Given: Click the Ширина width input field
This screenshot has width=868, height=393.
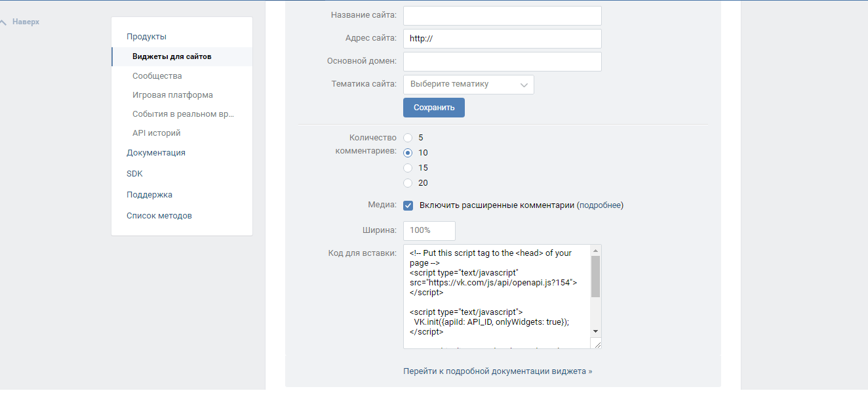Looking at the screenshot, I should (429, 231).
